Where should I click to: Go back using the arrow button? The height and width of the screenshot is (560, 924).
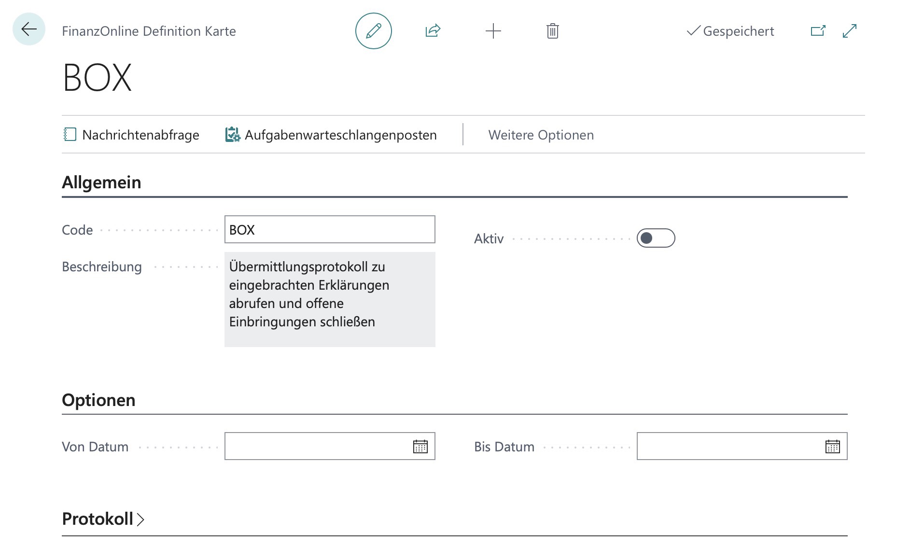pos(29,29)
